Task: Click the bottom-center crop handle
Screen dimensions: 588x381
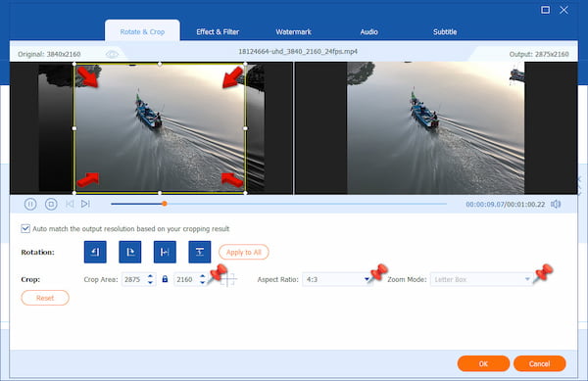Action: coord(160,193)
